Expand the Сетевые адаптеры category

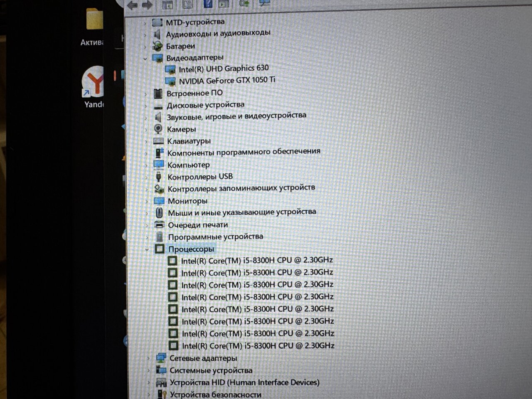149,358
